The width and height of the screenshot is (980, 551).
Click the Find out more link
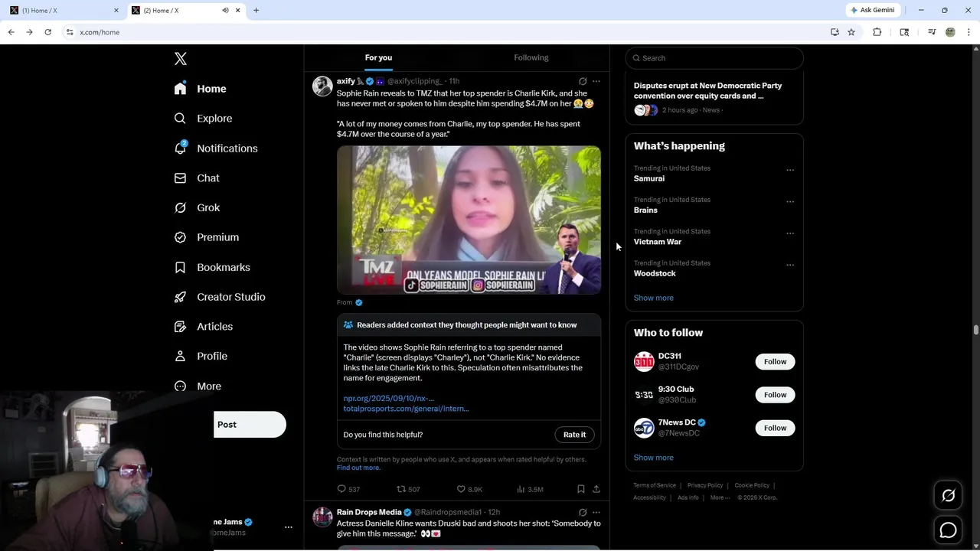(358, 468)
